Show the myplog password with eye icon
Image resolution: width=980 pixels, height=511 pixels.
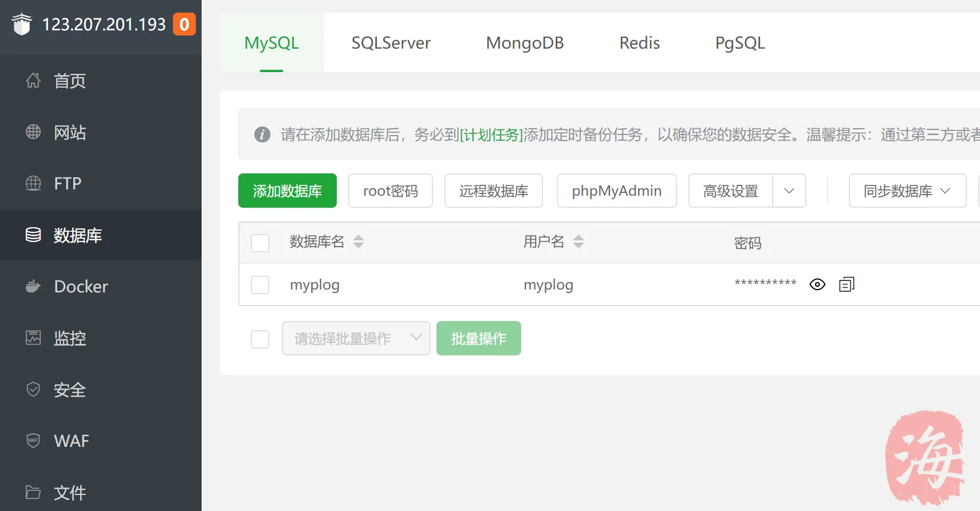tap(817, 284)
